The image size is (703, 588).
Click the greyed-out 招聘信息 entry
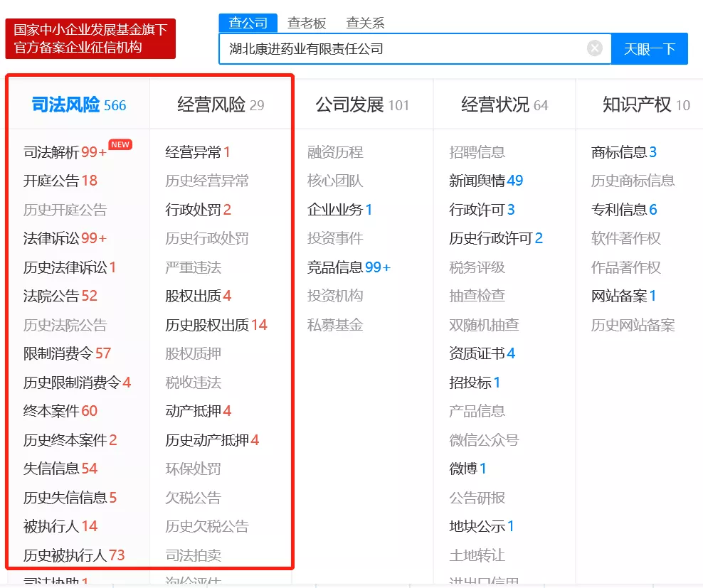(x=477, y=152)
